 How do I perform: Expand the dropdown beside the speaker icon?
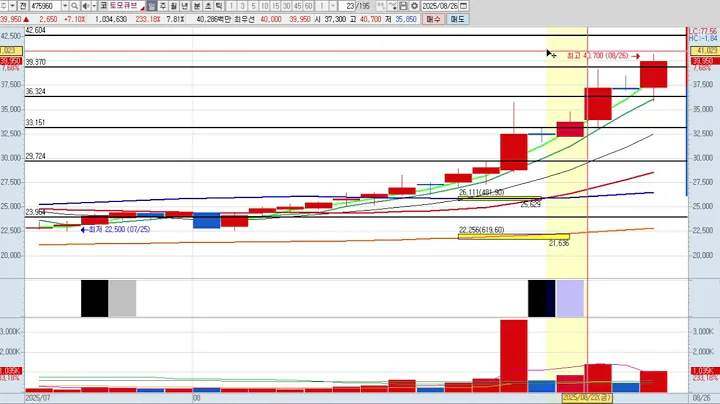pyautogui.click(x=94, y=6)
